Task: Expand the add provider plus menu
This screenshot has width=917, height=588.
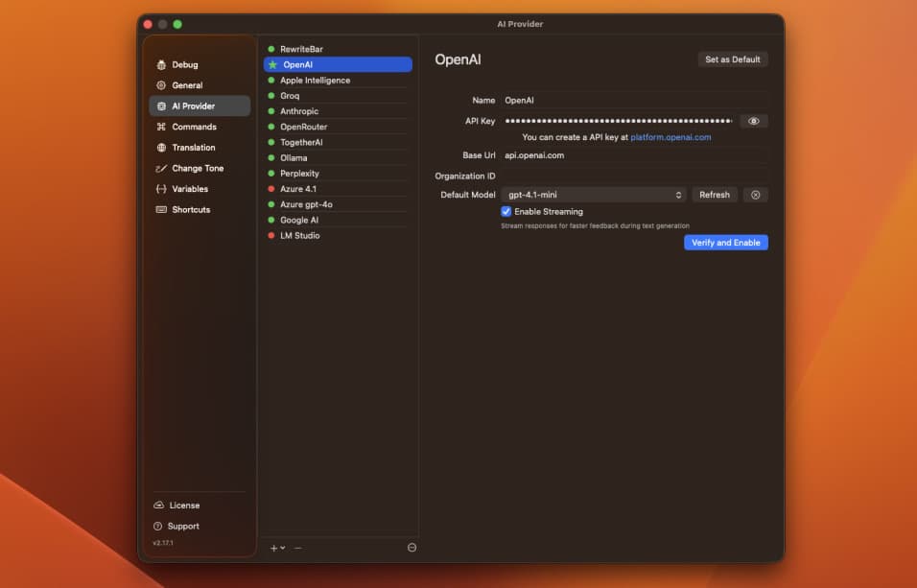Action: 277,548
